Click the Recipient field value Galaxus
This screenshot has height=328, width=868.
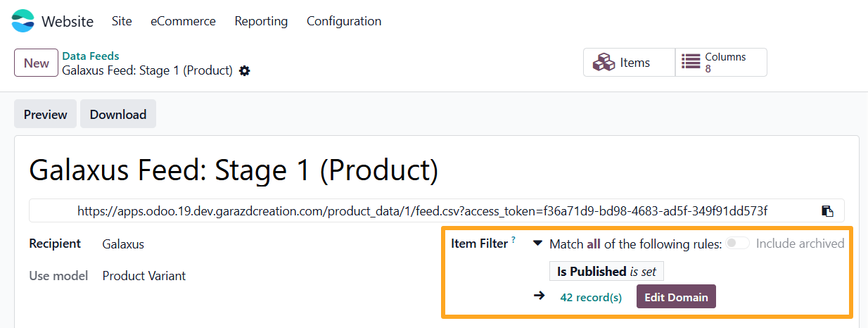coord(123,244)
